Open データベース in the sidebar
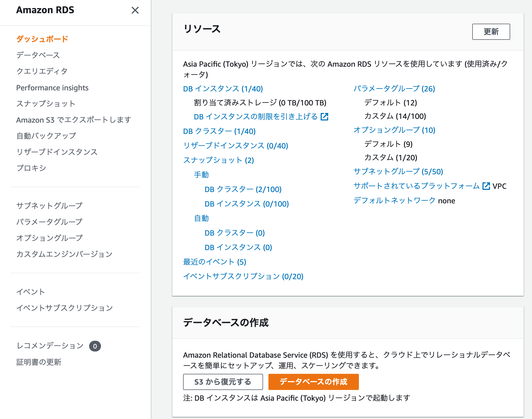 click(x=38, y=55)
